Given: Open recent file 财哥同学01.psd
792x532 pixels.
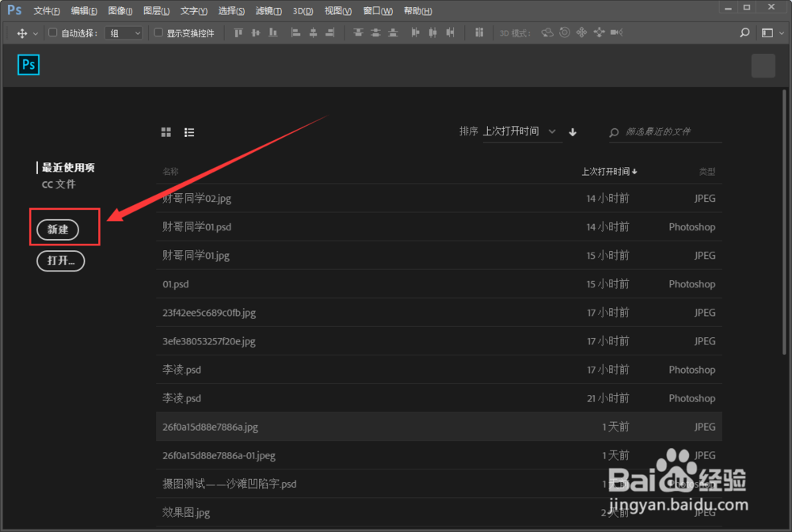Looking at the screenshot, I should [x=439, y=227].
